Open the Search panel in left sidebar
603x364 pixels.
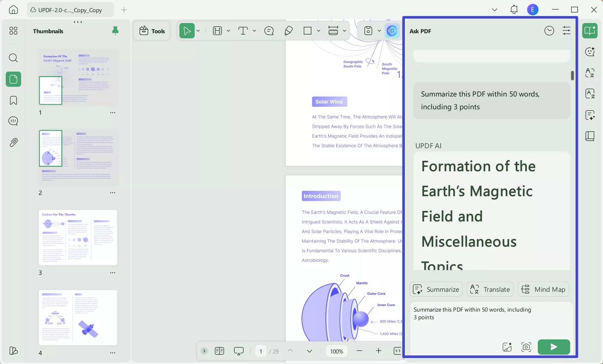coord(13,58)
